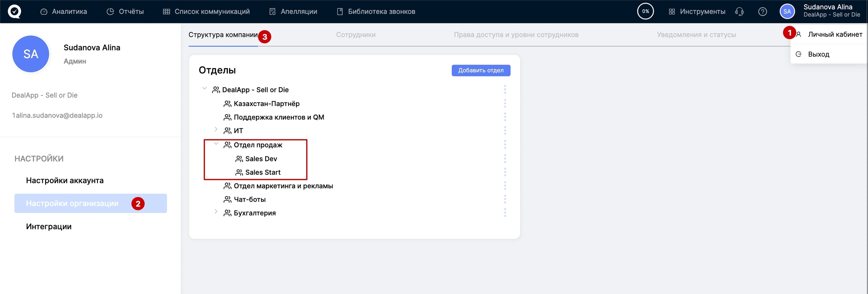The width and height of the screenshot is (868, 294).
Task: Click three-dot menu for DealApp root department
Action: coord(505,90)
